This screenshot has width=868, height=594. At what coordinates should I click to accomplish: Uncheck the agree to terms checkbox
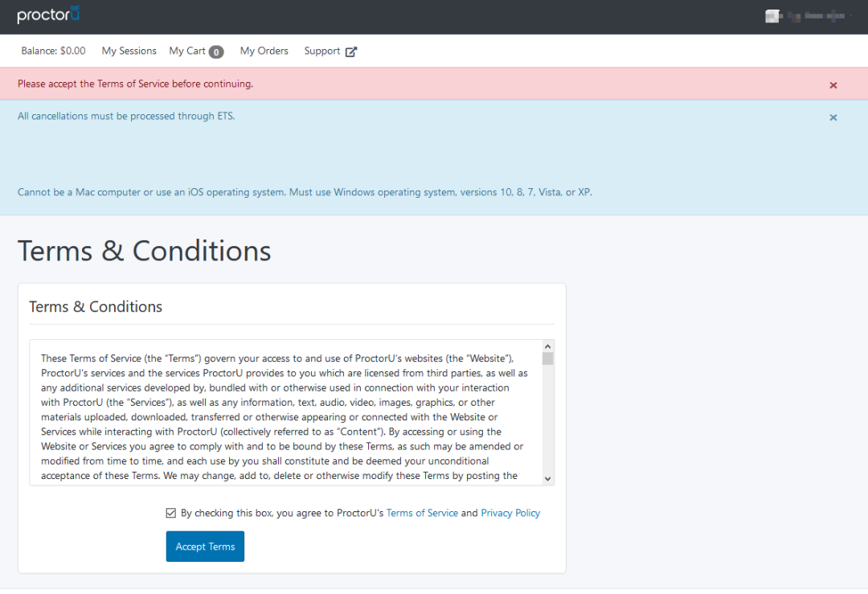(x=171, y=513)
